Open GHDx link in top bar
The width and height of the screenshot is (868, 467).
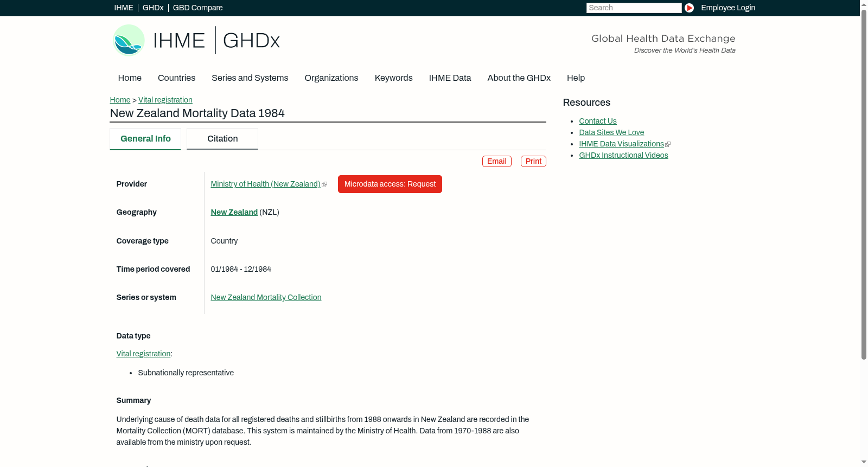[x=153, y=8]
